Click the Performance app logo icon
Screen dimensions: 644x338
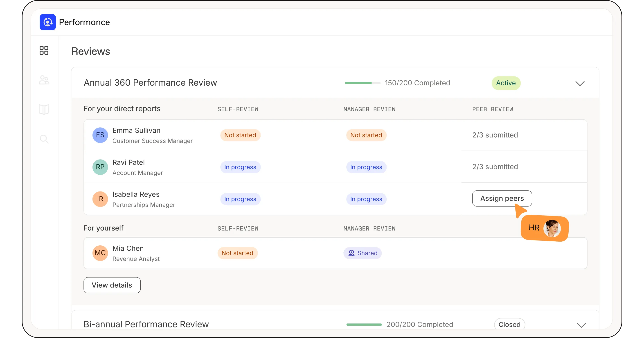point(47,22)
